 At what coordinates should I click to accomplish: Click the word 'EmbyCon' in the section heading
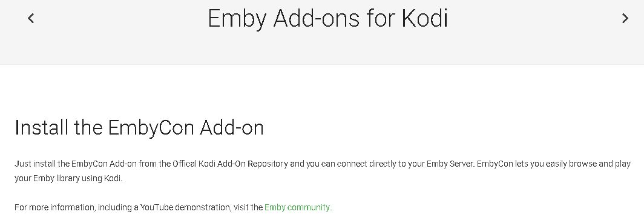click(x=151, y=128)
